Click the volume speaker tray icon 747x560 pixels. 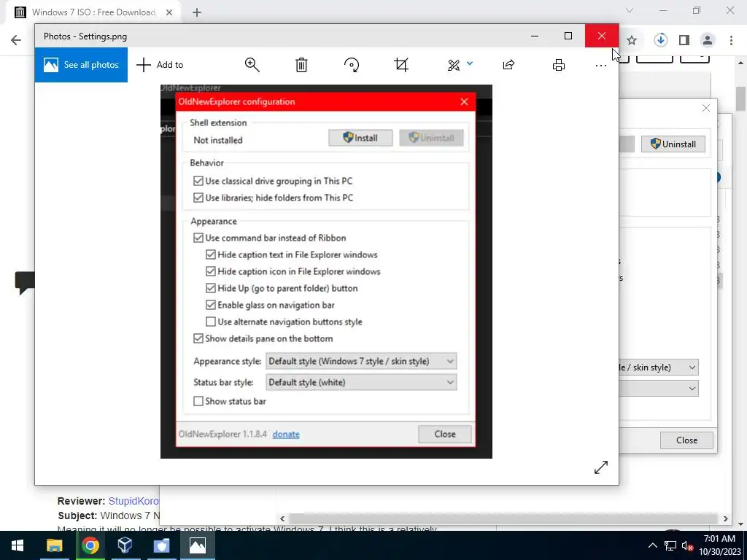[687, 545]
